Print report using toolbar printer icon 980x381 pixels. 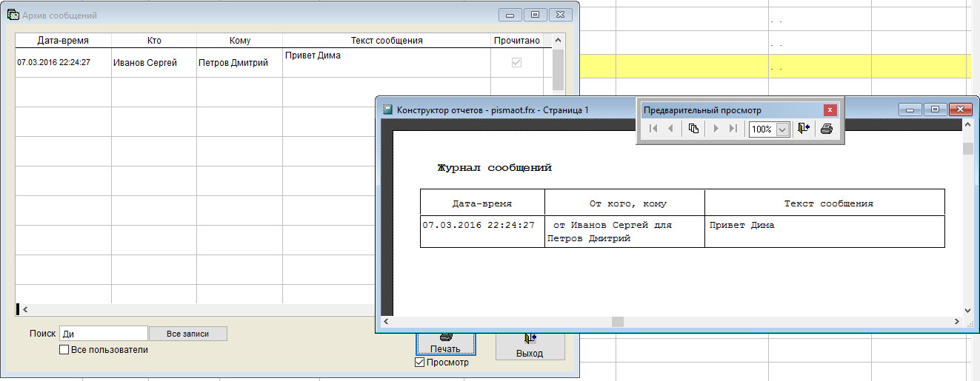point(827,129)
